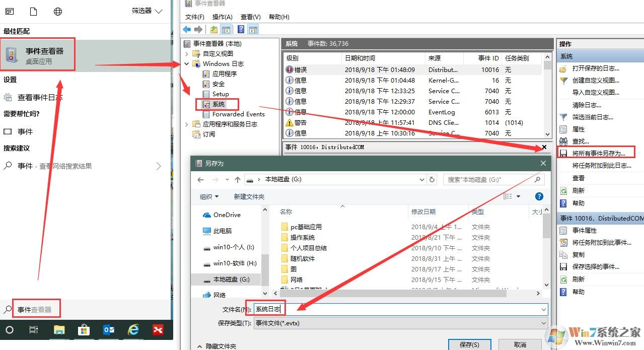Open OneDrive in the Save As sidebar
Image resolution: width=644 pixels, height=350 pixels.
(x=226, y=215)
